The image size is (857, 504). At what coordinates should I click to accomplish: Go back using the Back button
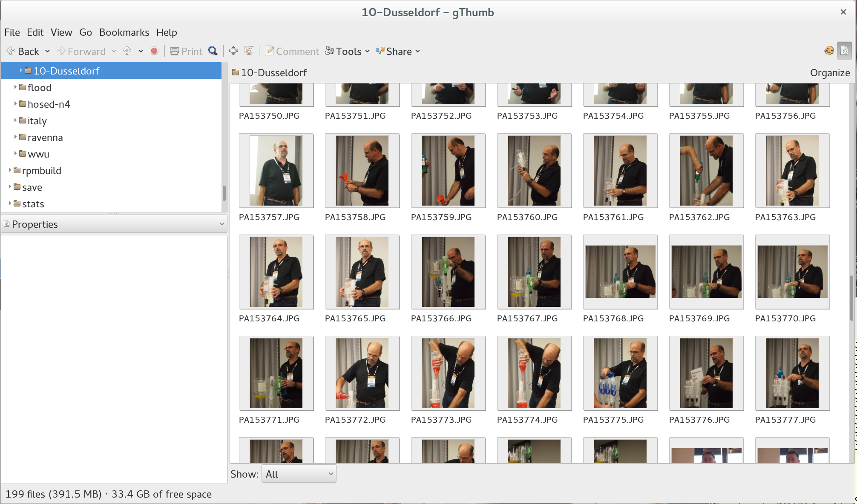23,52
